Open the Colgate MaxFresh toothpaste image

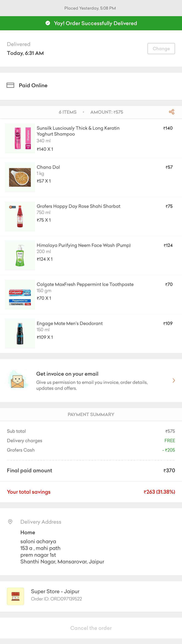pos(20,294)
